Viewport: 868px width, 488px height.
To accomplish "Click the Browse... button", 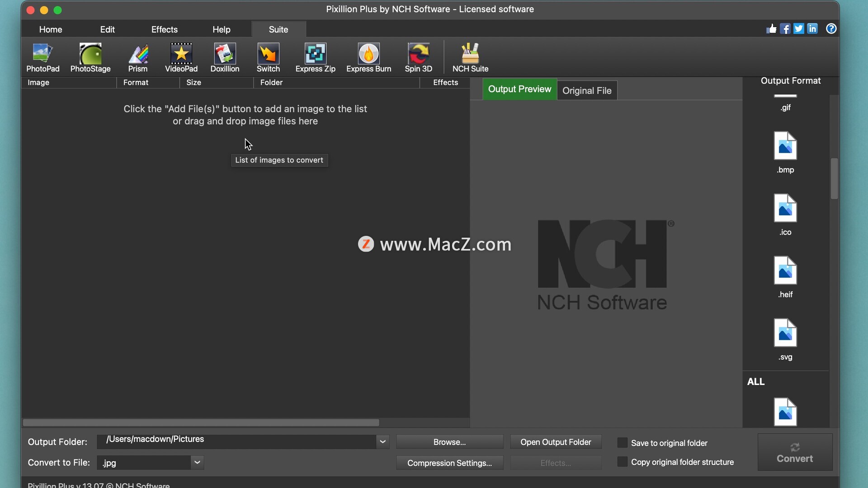I will pyautogui.click(x=449, y=442).
